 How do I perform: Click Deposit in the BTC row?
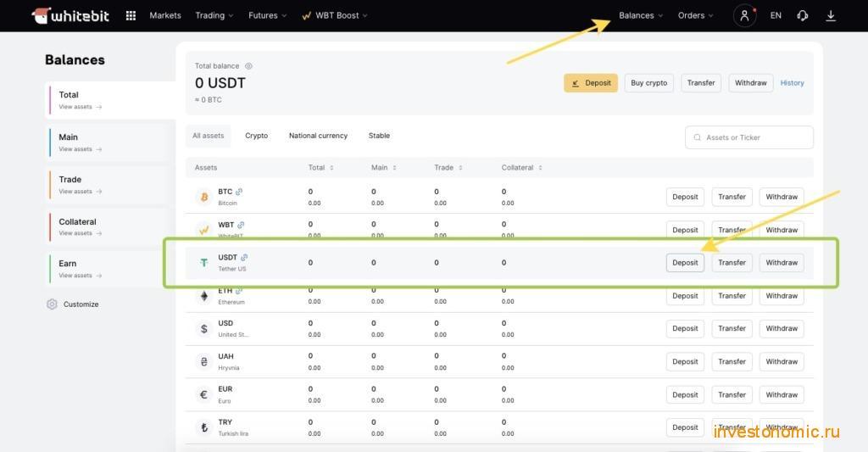click(x=685, y=197)
